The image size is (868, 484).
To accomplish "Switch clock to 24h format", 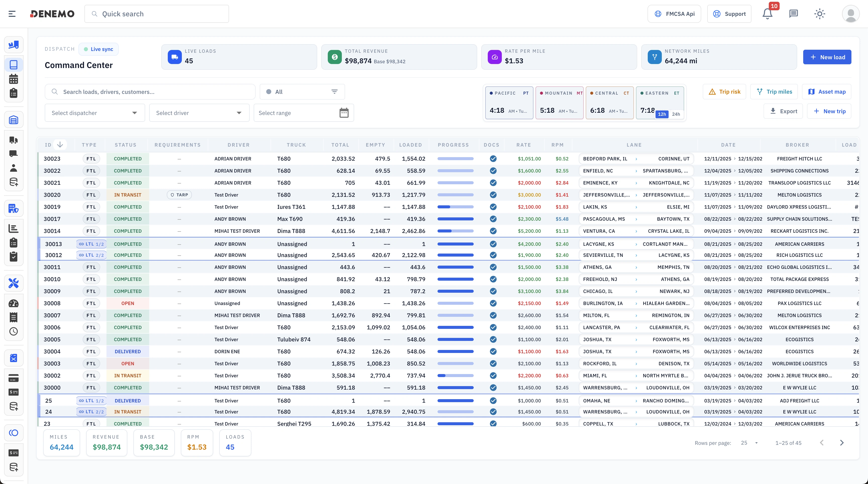I will [676, 114].
